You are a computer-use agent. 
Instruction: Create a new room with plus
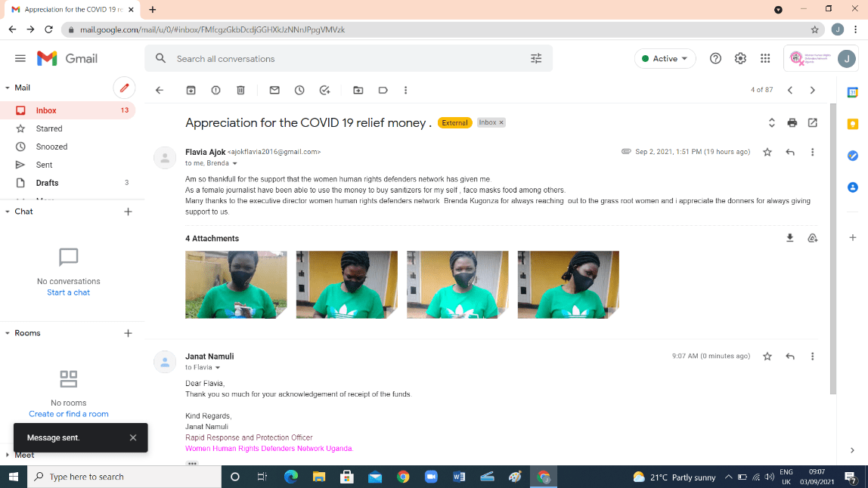[x=128, y=333]
